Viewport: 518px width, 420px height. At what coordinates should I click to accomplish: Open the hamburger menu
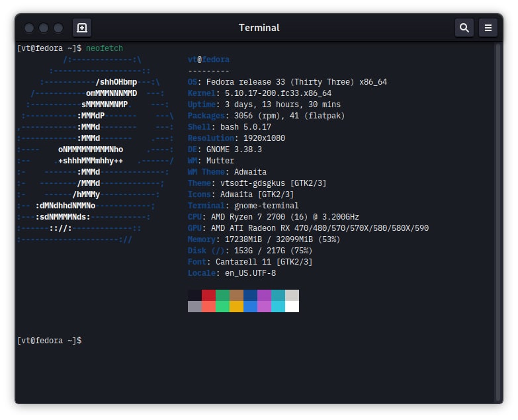pos(488,28)
